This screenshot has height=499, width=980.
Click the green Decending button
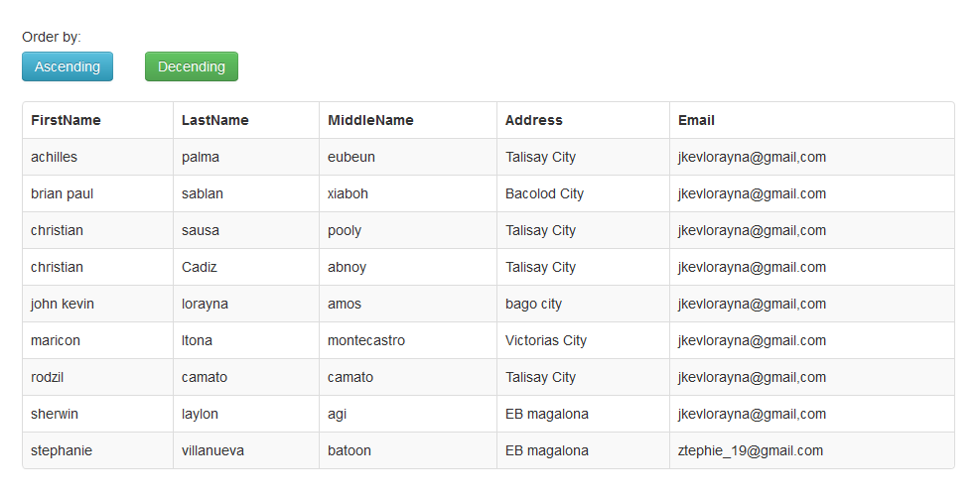point(192,66)
